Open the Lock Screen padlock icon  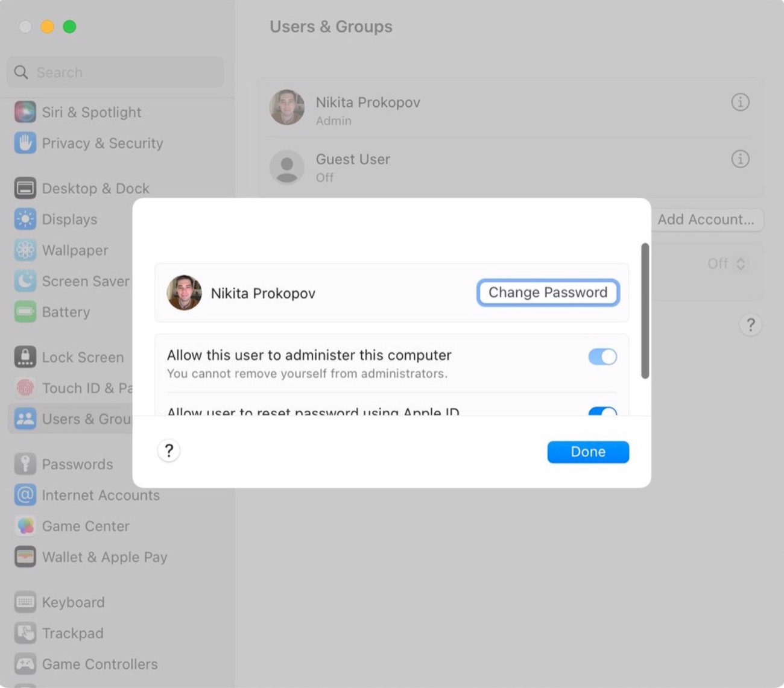click(25, 357)
